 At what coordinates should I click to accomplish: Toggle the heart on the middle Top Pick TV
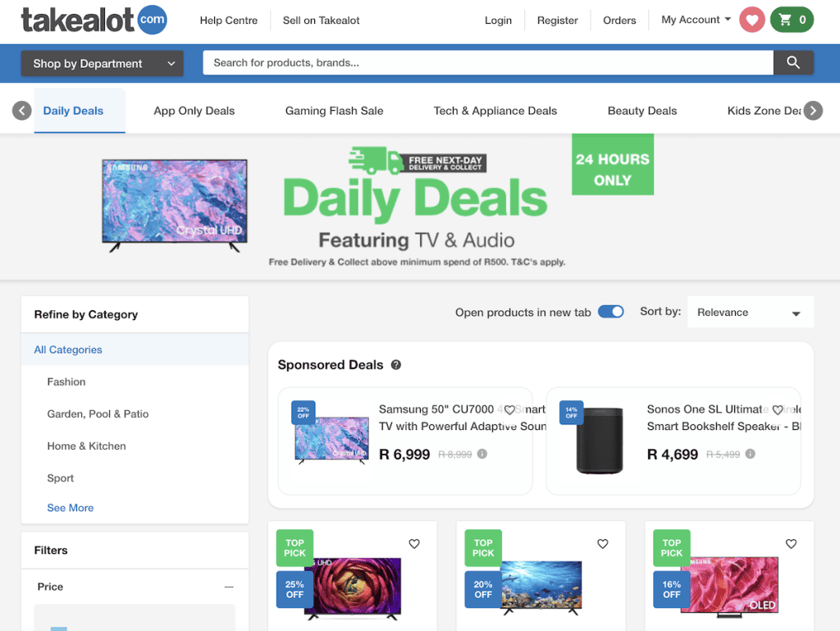point(602,543)
